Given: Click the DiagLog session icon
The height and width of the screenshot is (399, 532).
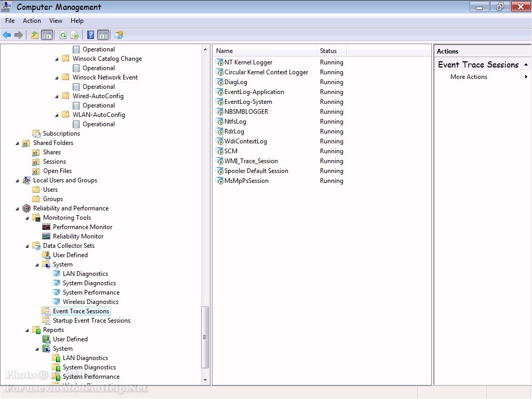Looking at the screenshot, I should (x=220, y=82).
